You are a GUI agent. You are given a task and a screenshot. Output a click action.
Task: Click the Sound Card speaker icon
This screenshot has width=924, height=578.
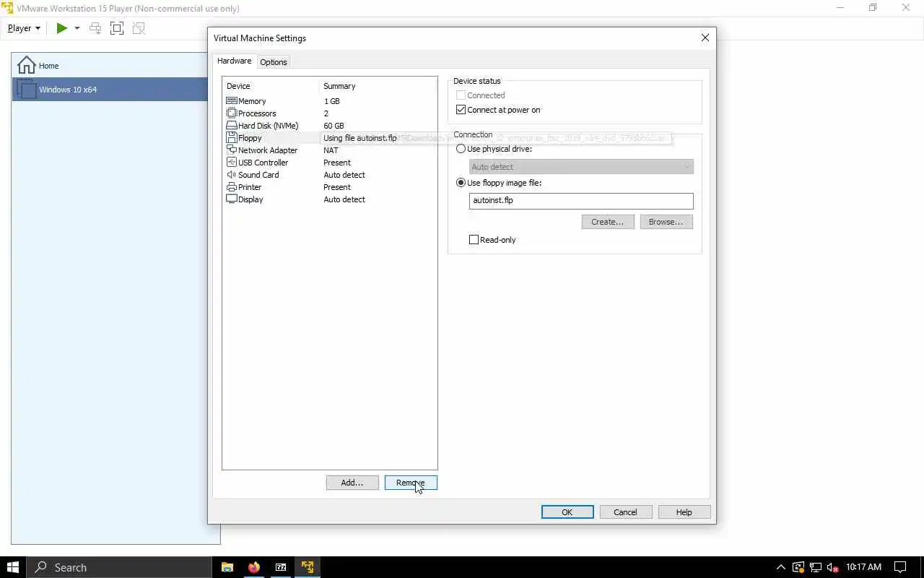tap(232, 175)
